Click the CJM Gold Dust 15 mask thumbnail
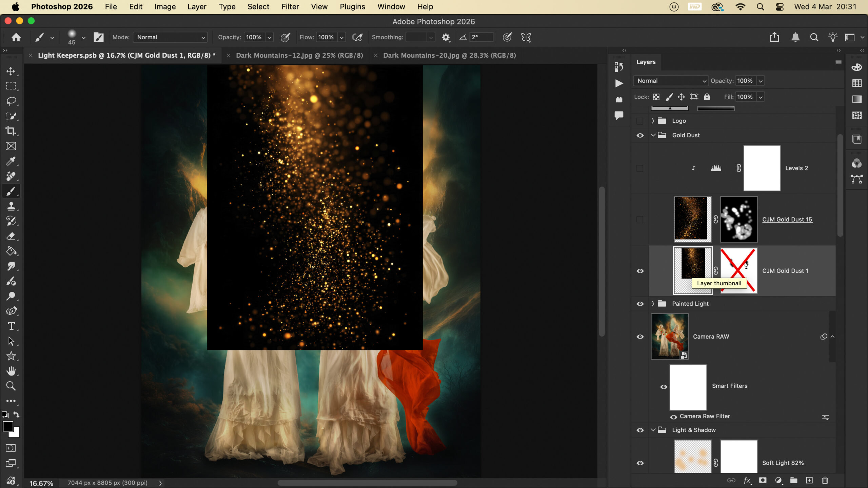The width and height of the screenshot is (868, 488). pyautogui.click(x=738, y=219)
